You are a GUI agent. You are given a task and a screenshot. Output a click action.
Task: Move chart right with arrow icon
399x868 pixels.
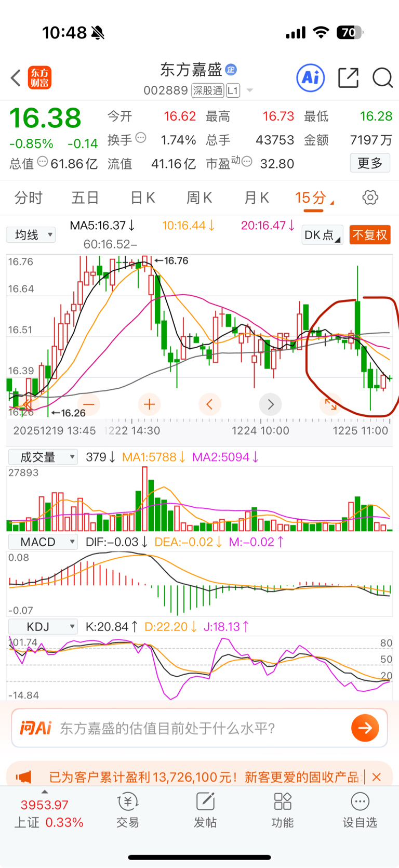tap(270, 404)
